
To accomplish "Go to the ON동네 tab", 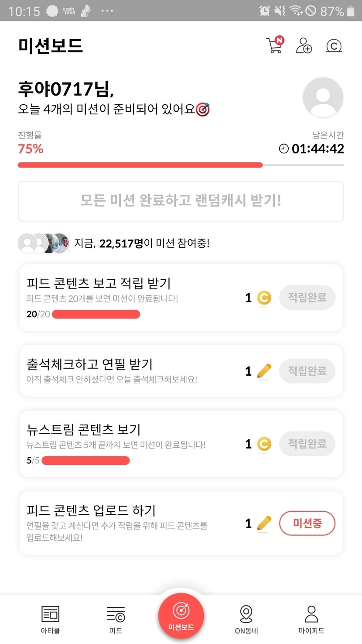I will tap(246, 619).
